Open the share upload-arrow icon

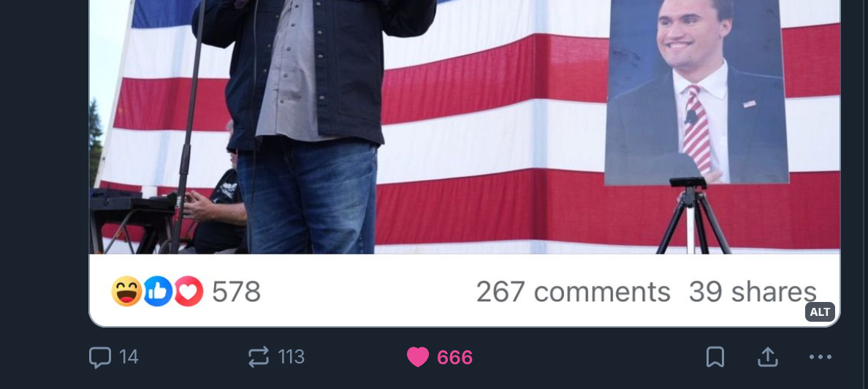[x=768, y=358]
